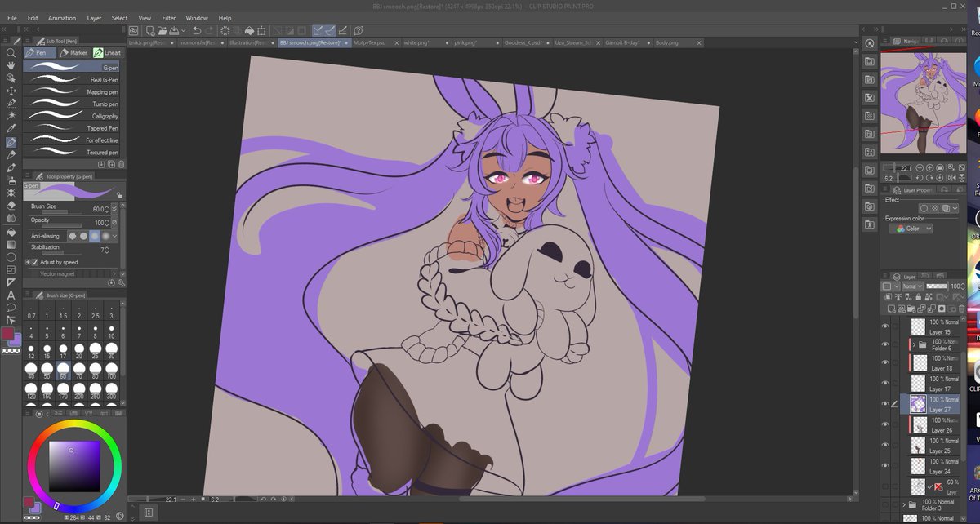Toggle Snap to ruler button in command bar
Image resolution: width=980 pixels, height=524 pixels.
pyautogui.click(x=318, y=30)
